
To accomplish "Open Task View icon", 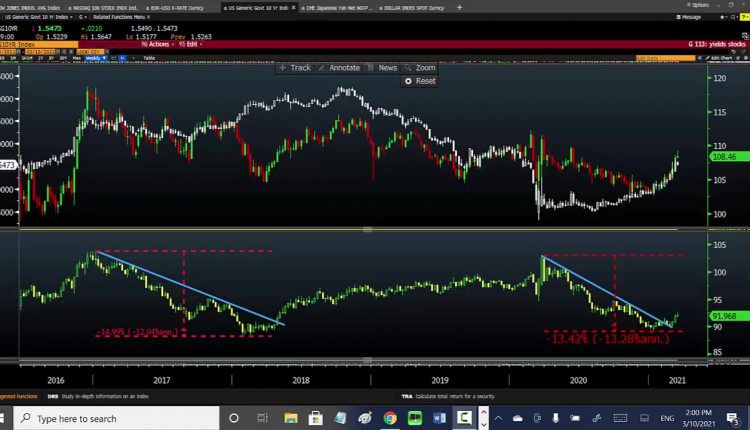I will pos(263,419).
